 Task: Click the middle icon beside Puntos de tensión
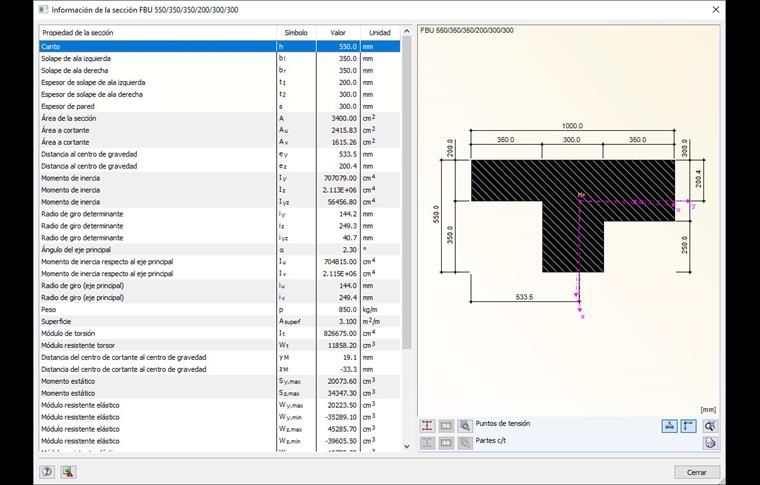click(446, 425)
